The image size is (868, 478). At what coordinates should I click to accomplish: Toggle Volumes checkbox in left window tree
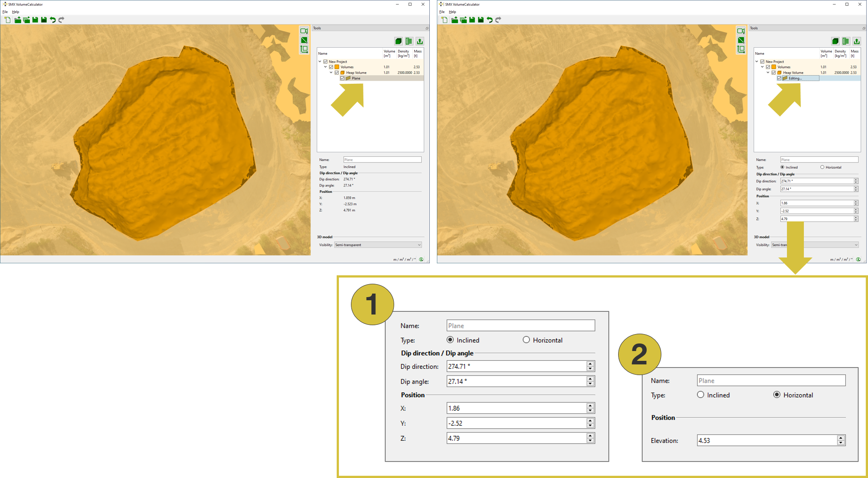point(331,67)
